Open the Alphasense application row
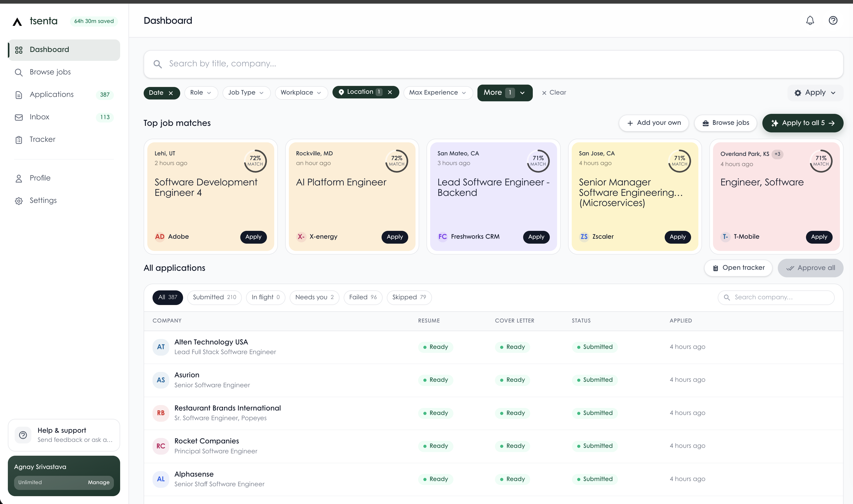 point(493,479)
